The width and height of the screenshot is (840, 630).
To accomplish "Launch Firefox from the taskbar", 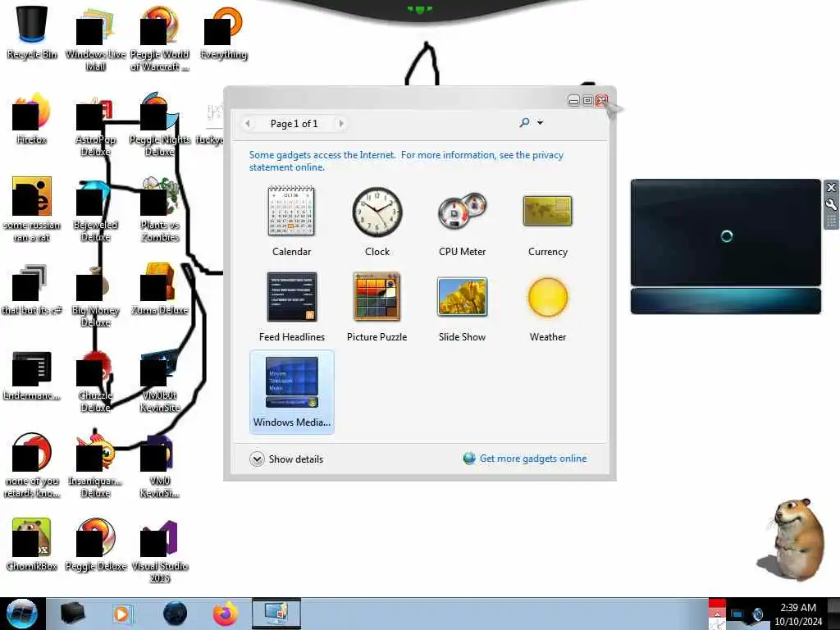I will coord(225,614).
